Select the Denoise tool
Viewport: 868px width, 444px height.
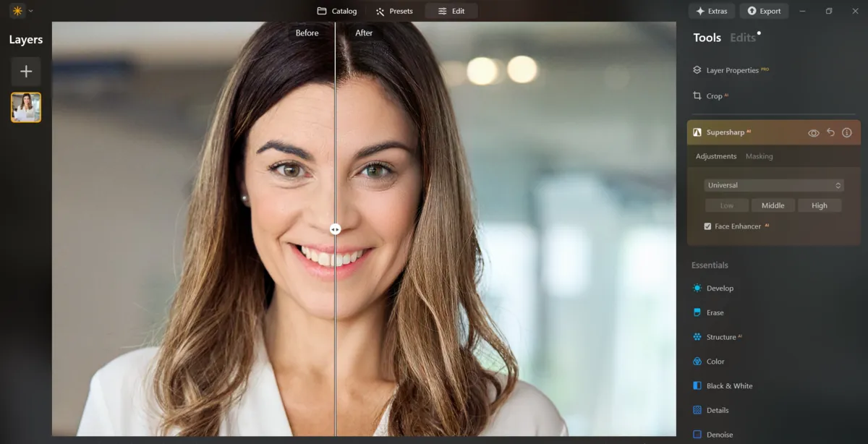pos(718,434)
